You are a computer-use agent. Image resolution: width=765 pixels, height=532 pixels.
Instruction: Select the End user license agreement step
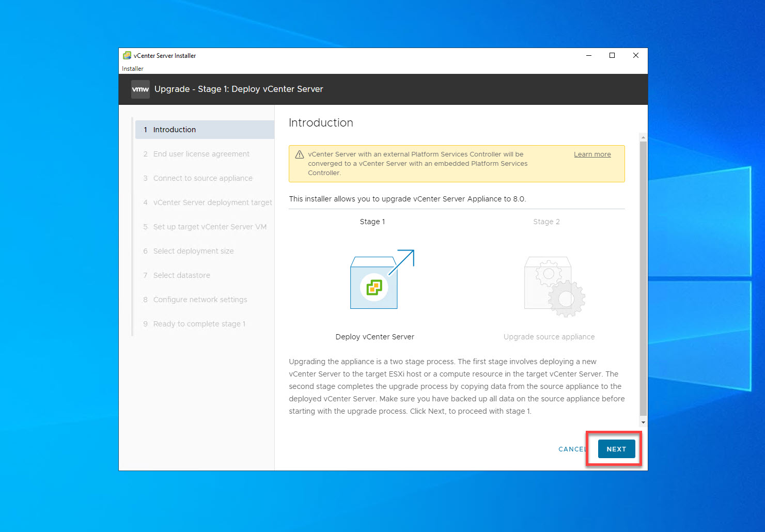tap(201, 153)
